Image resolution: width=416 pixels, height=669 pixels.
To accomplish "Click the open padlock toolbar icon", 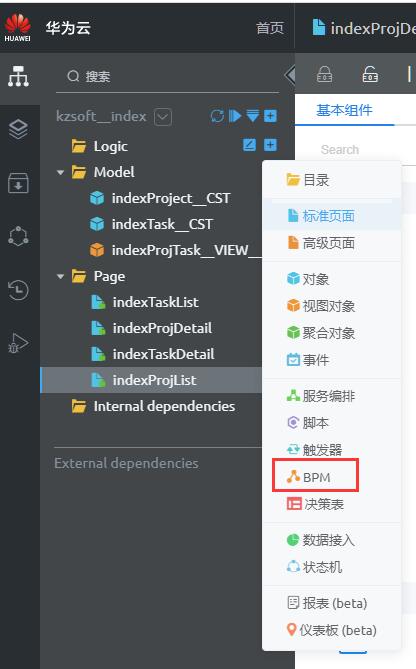I will coord(370,74).
